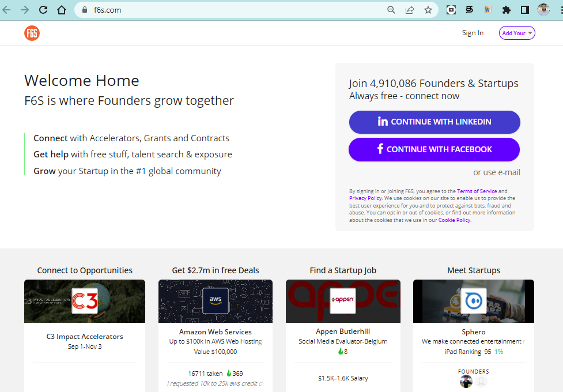563x392 pixels.
Task: Open the Chrome profile avatar
Action: (x=543, y=10)
